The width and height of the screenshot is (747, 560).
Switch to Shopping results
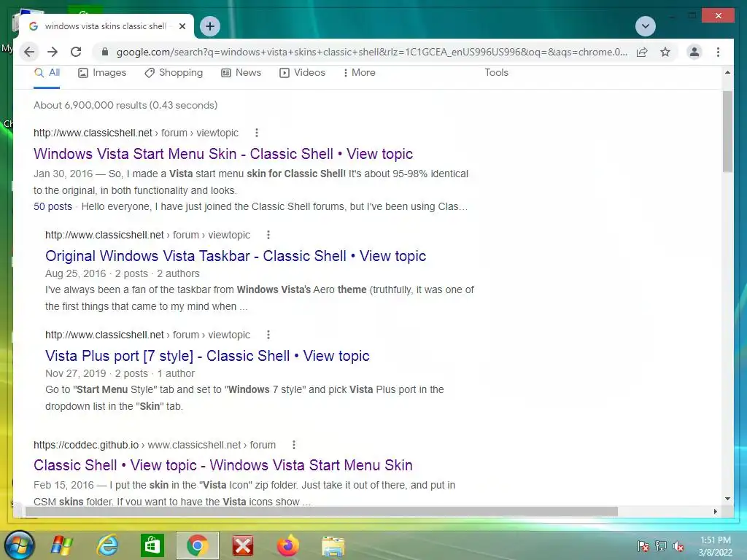174,73
